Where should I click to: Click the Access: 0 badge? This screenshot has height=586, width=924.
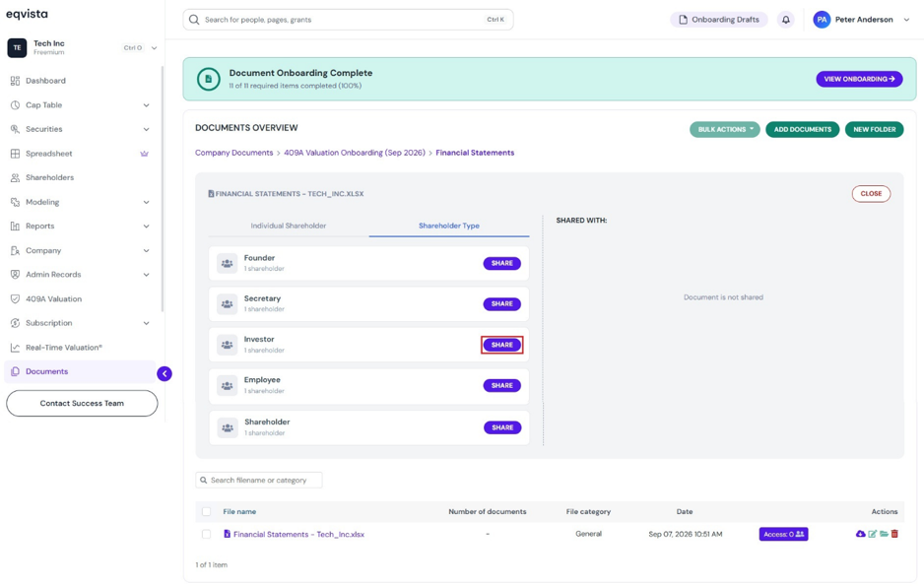(x=783, y=534)
